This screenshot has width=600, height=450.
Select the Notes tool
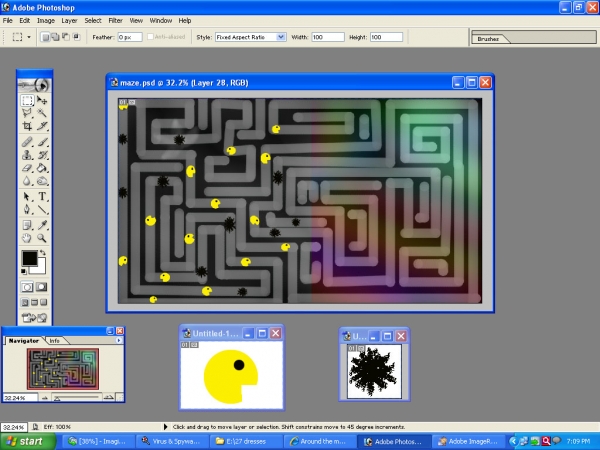click(27, 225)
